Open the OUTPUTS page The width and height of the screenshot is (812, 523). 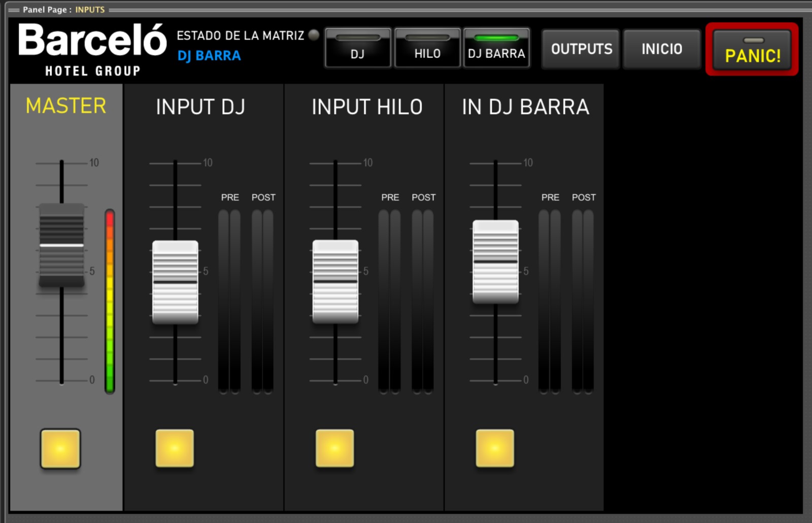click(x=581, y=49)
